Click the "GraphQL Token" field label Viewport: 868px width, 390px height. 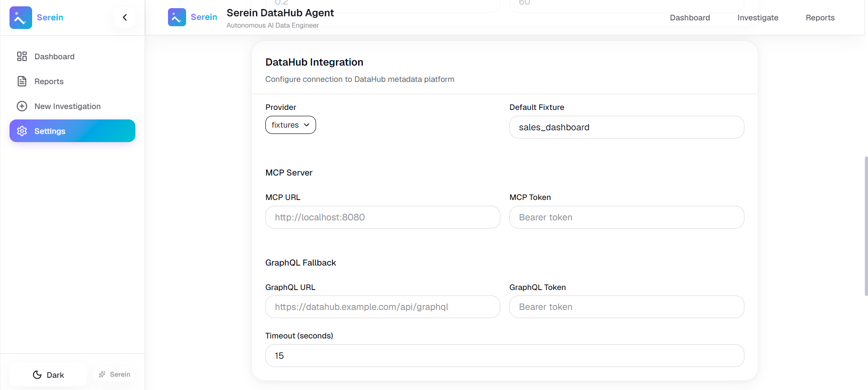537,287
